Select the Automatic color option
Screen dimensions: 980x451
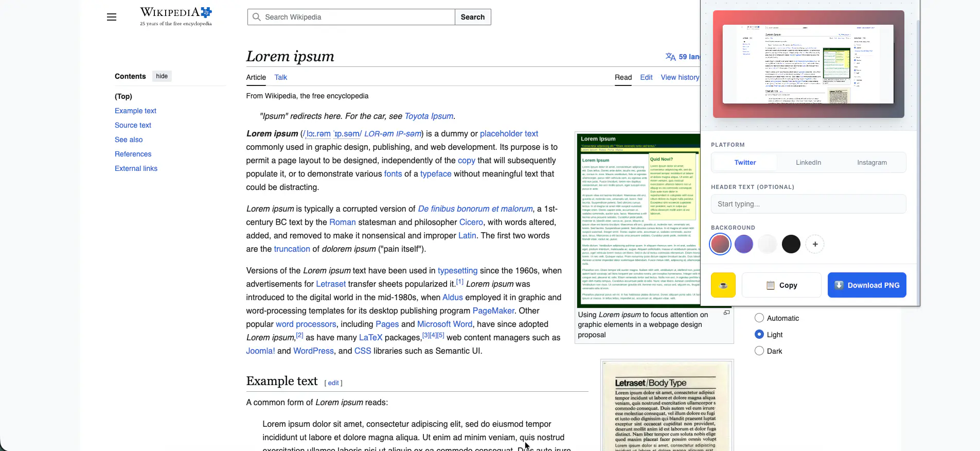click(759, 318)
